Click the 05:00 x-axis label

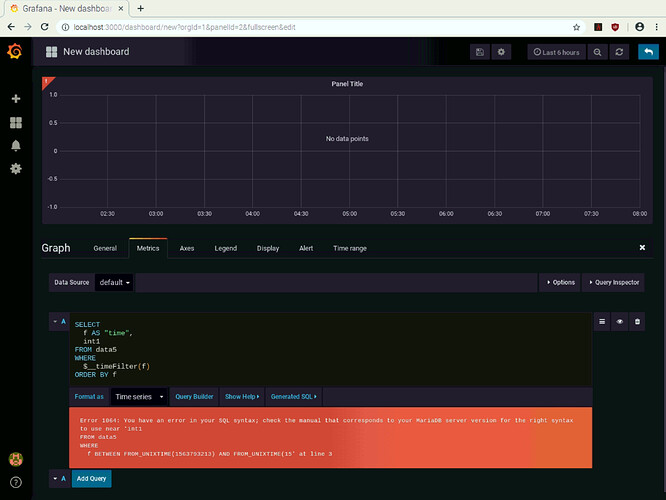(x=350, y=214)
